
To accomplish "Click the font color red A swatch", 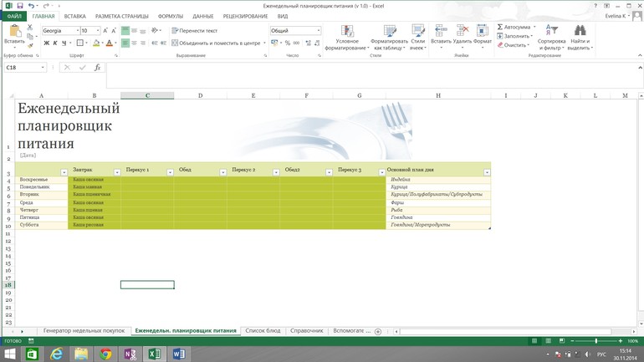I will (109, 43).
